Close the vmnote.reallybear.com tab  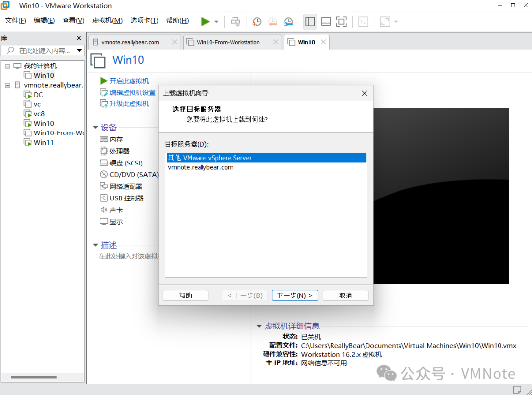(x=175, y=42)
